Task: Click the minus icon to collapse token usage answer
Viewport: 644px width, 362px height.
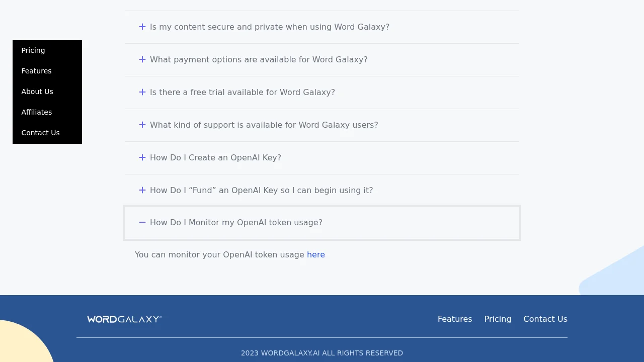Action: click(142, 222)
